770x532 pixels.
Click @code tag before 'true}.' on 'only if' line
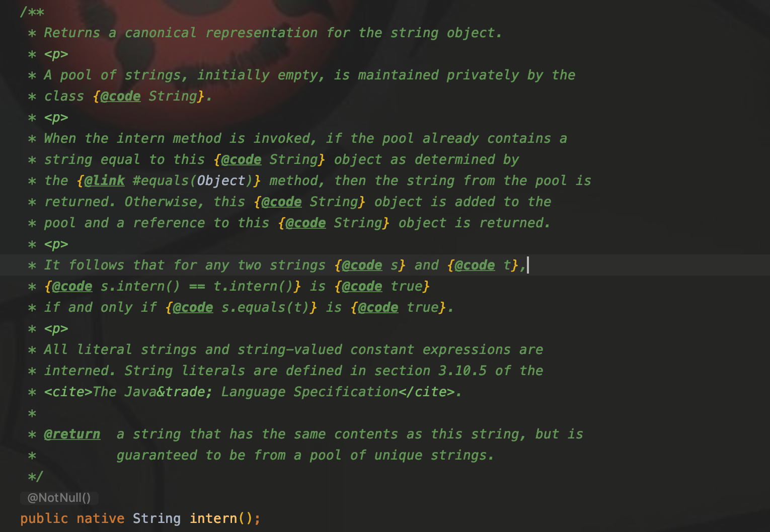[378, 307]
